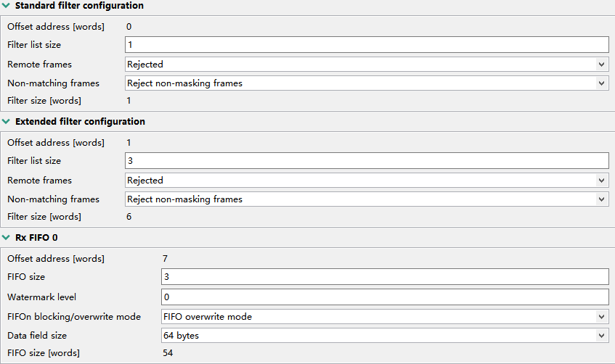Select the Watermark level label

[41, 297]
